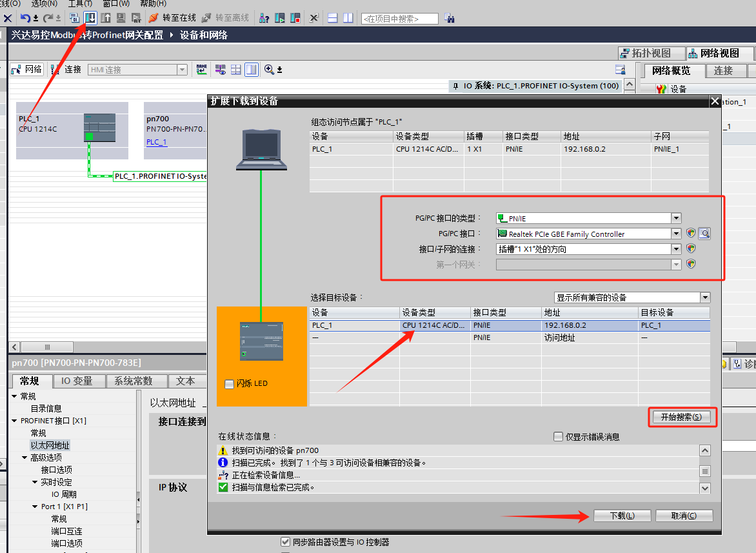Click shield icon beside subnet connection

[x=691, y=248]
